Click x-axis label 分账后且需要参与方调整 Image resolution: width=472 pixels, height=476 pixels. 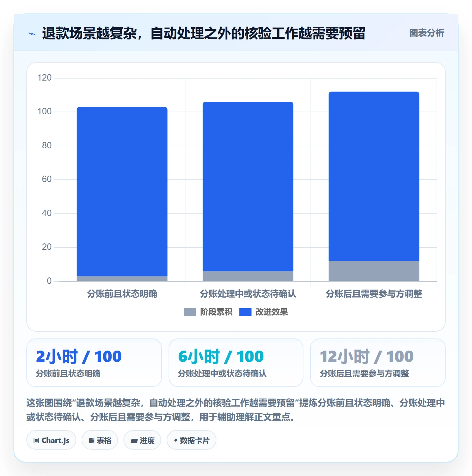pyautogui.click(x=374, y=294)
